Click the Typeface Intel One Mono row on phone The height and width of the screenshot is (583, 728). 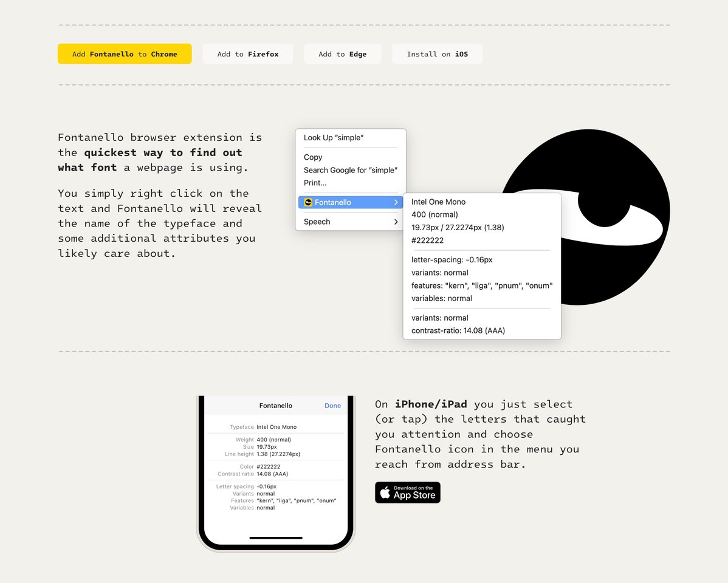click(x=276, y=427)
